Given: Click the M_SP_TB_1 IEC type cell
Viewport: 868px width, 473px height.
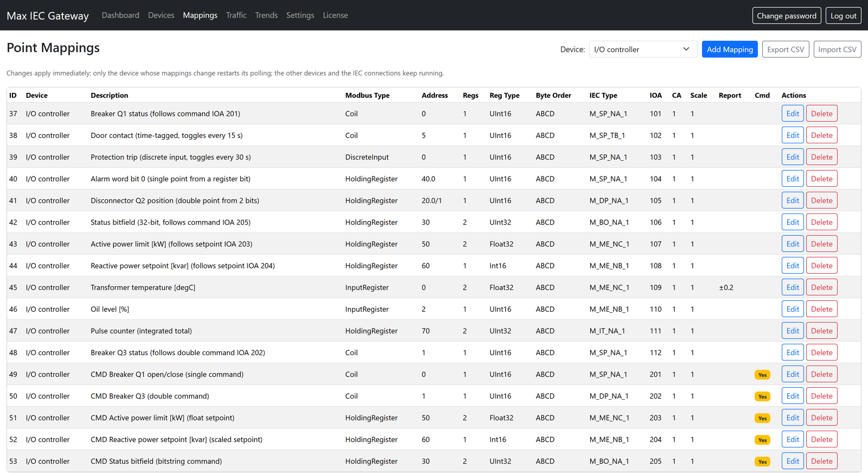Looking at the screenshot, I should click(x=607, y=135).
